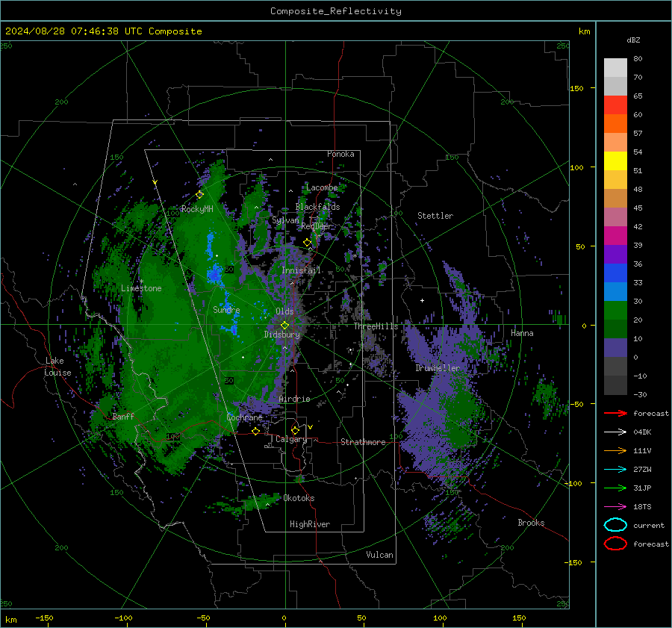The image size is (672, 628).
Task: Click the Blackfalds label
Action: pos(317,207)
